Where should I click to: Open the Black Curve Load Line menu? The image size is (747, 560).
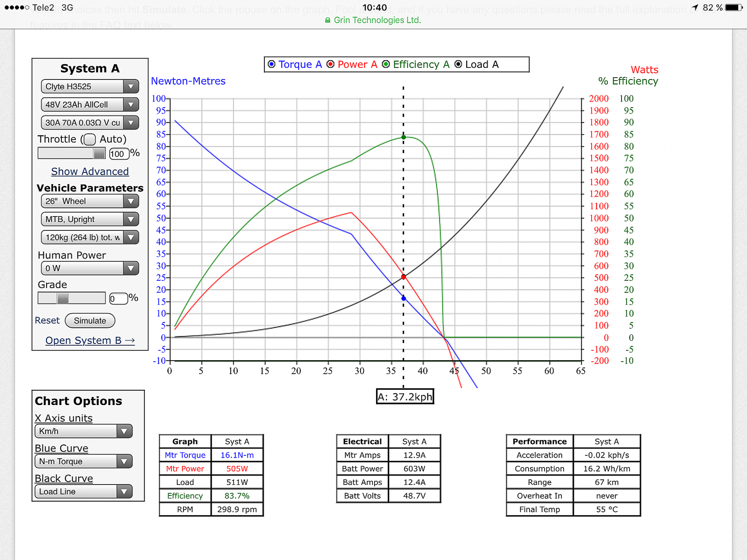point(83,492)
